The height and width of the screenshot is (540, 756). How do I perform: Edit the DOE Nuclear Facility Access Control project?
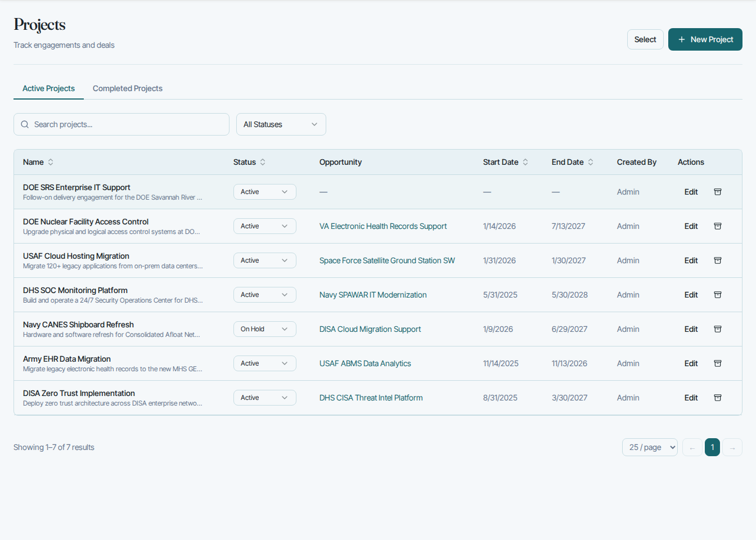(x=691, y=226)
